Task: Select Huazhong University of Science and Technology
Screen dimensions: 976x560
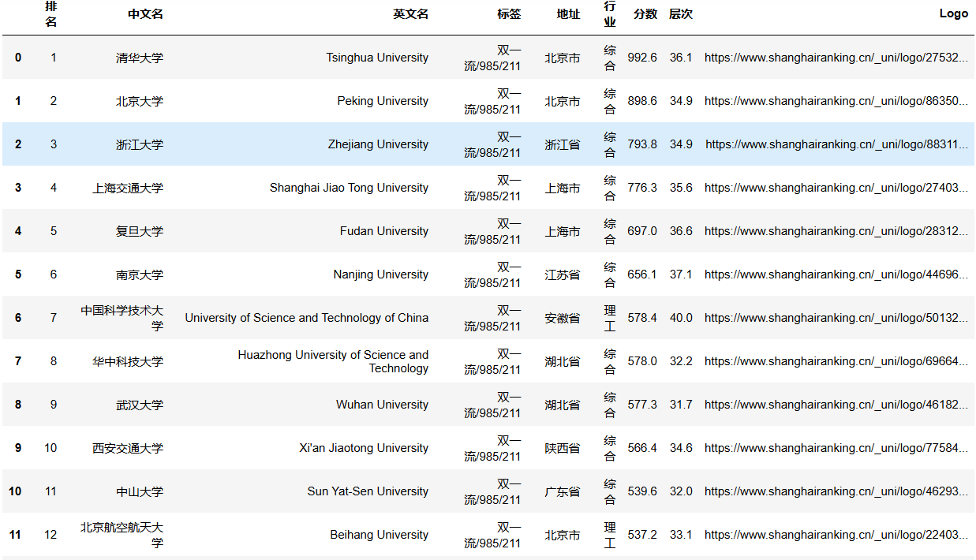Action: [x=333, y=361]
